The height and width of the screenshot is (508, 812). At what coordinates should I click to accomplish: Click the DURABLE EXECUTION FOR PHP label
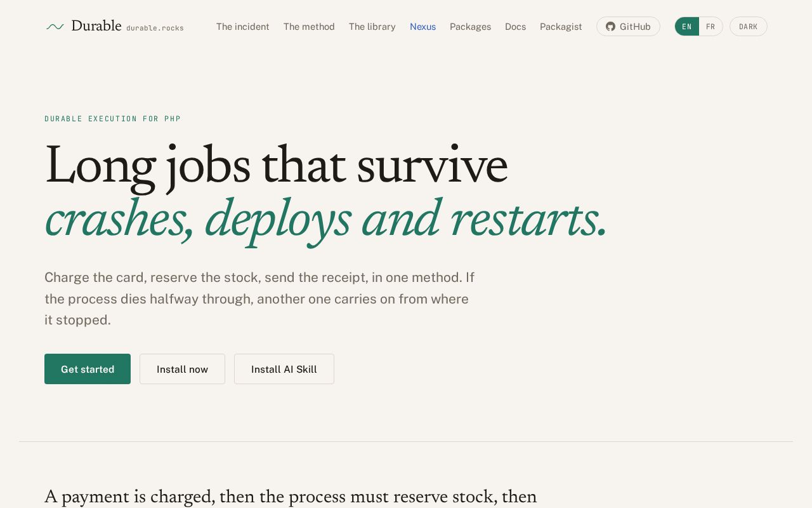point(113,119)
